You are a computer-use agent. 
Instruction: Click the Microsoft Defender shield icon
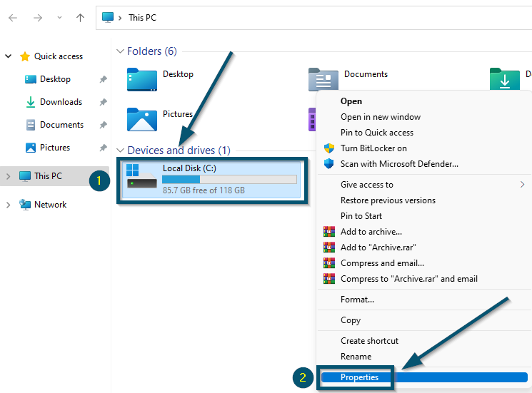click(328, 163)
